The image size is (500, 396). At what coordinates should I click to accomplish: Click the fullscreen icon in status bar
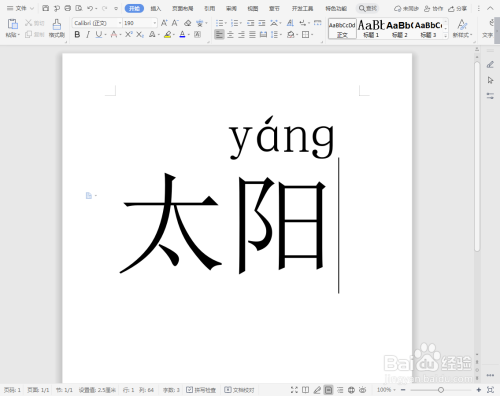294,390
